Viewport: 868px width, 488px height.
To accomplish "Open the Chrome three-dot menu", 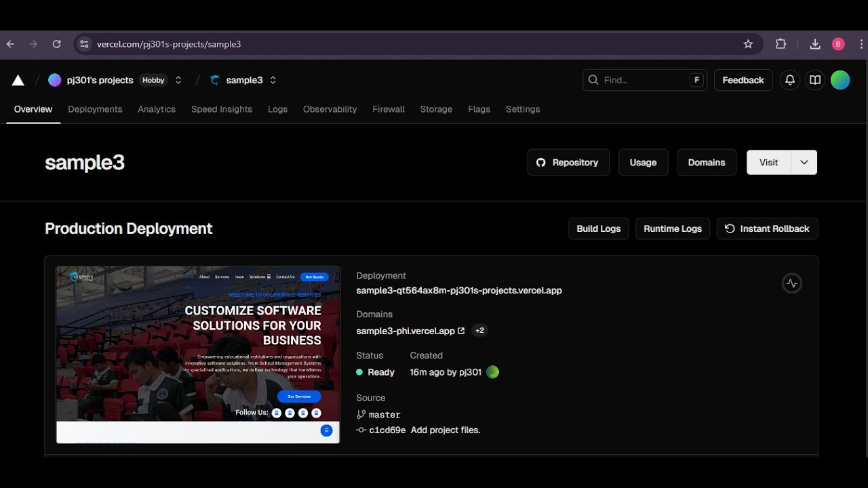I will coord(861,44).
